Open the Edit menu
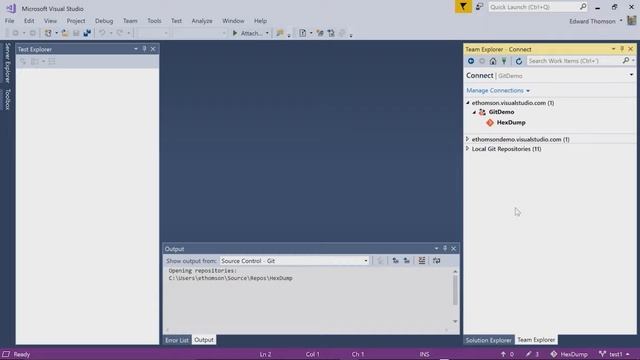The height and width of the screenshot is (360, 640). click(x=29, y=21)
